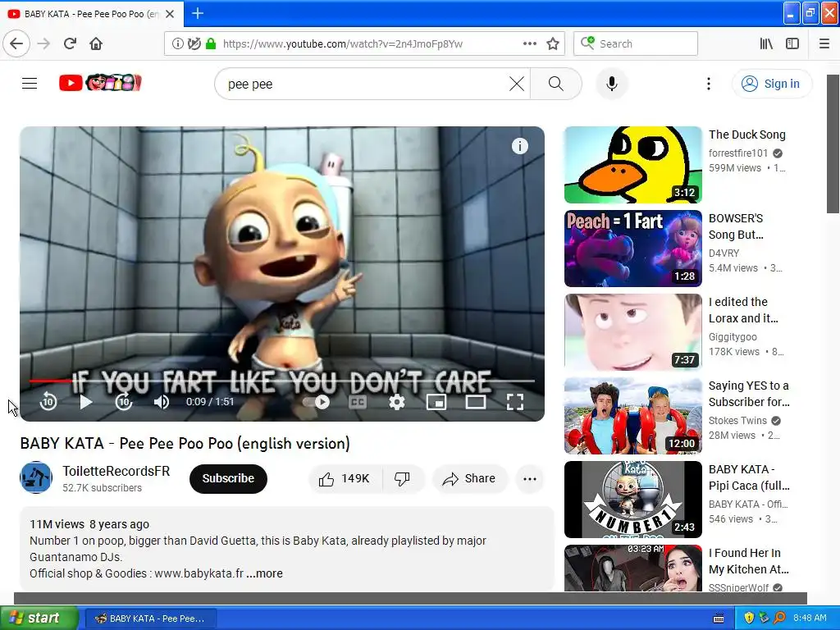Open BOWSER'S Song But... video title

(x=736, y=226)
